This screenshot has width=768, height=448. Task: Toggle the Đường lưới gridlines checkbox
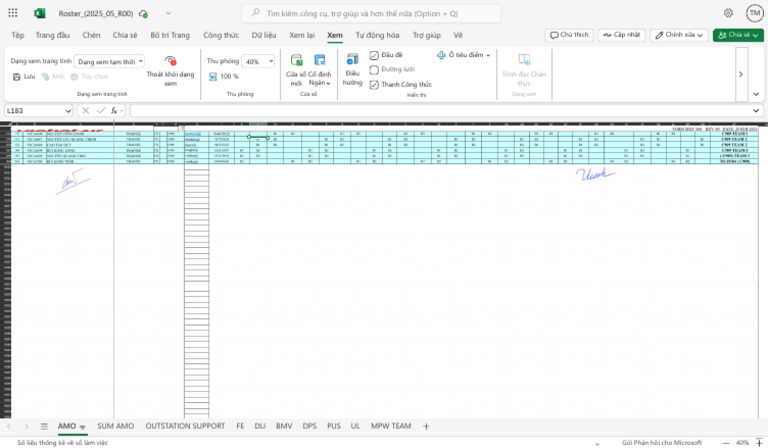374,70
